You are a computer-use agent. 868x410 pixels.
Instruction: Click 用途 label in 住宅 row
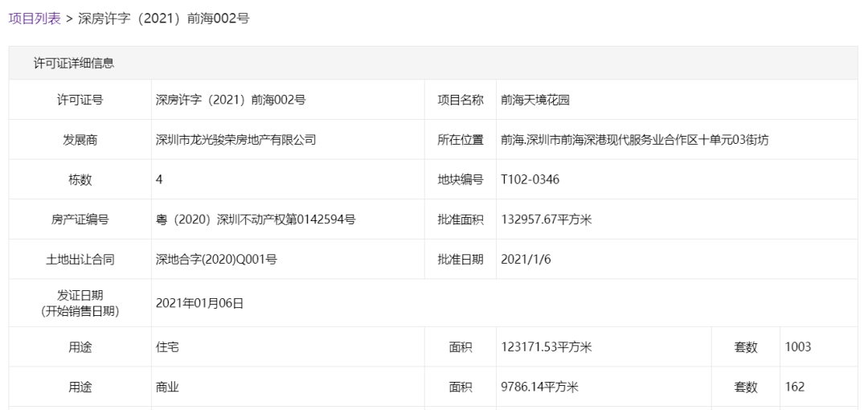pos(80,347)
